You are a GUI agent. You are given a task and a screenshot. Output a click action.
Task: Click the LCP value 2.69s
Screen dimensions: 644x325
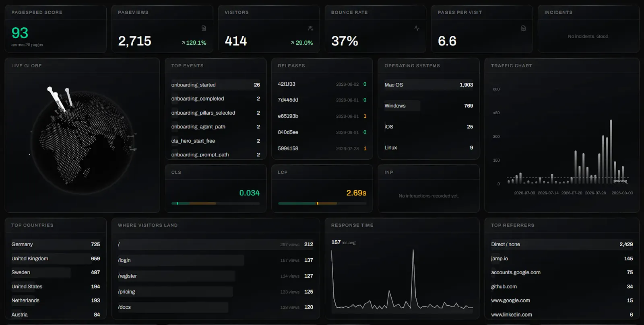click(356, 193)
